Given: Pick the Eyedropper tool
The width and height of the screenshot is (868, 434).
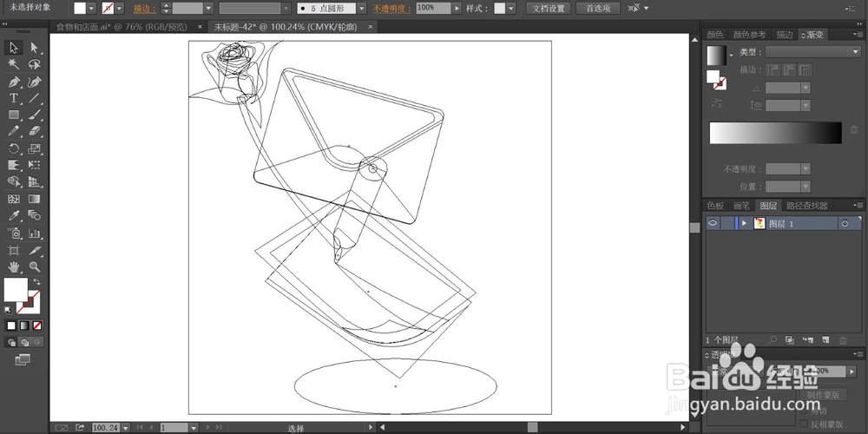Looking at the screenshot, I should [x=14, y=215].
